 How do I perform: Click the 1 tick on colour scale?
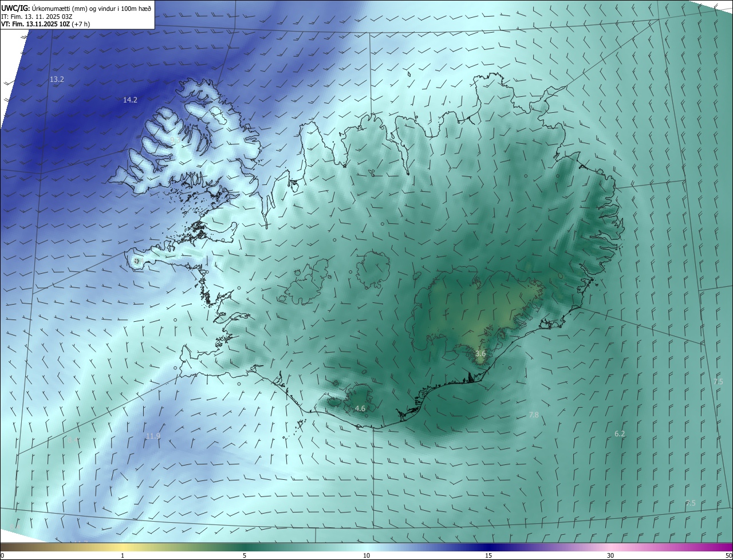click(123, 556)
